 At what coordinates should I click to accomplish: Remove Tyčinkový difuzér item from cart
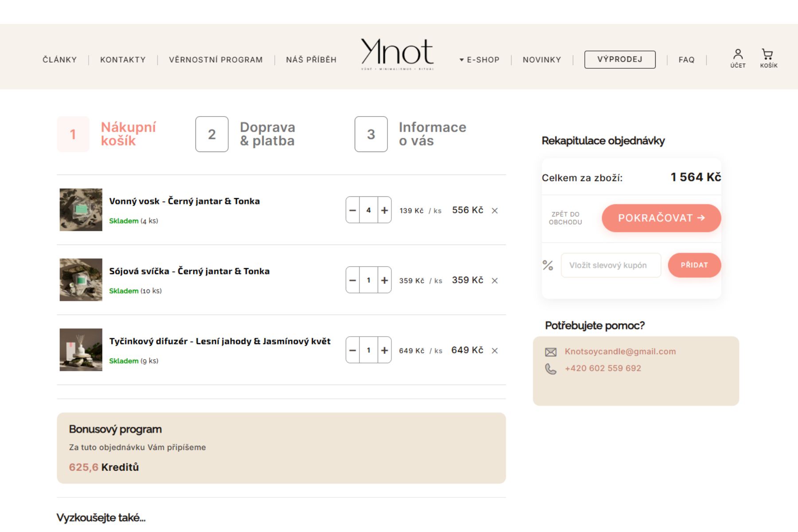click(495, 351)
